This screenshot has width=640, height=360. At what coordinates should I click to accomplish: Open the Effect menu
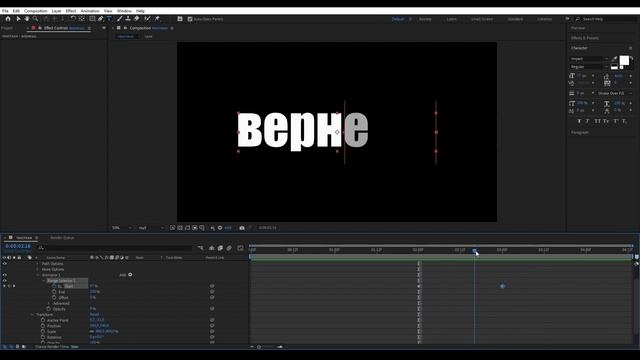(71, 11)
